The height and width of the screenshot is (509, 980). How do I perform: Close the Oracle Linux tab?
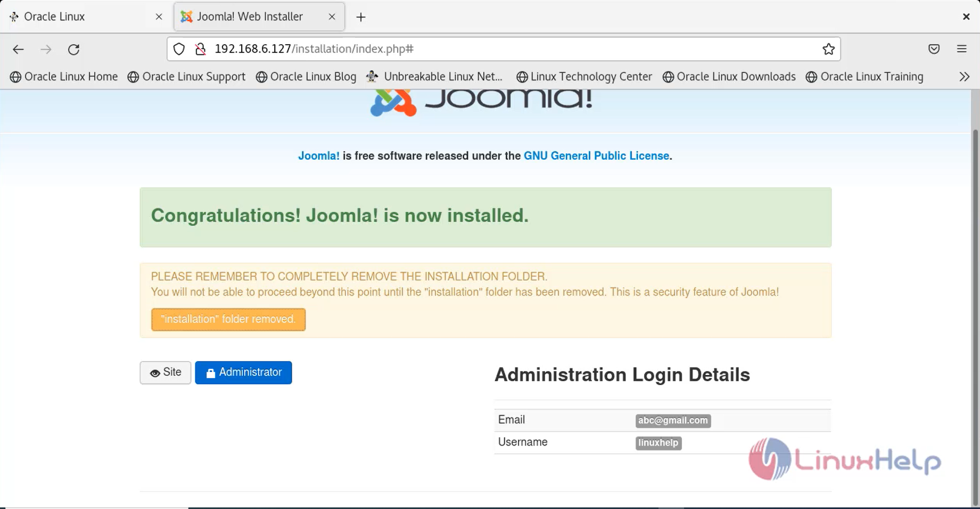pos(159,17)
